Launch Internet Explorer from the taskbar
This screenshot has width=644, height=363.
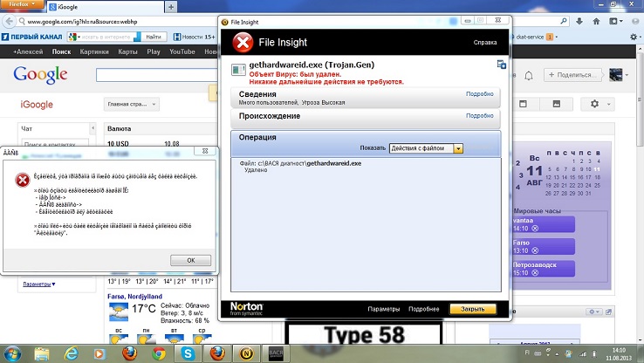pyautogui.click(x=71, y=354)
